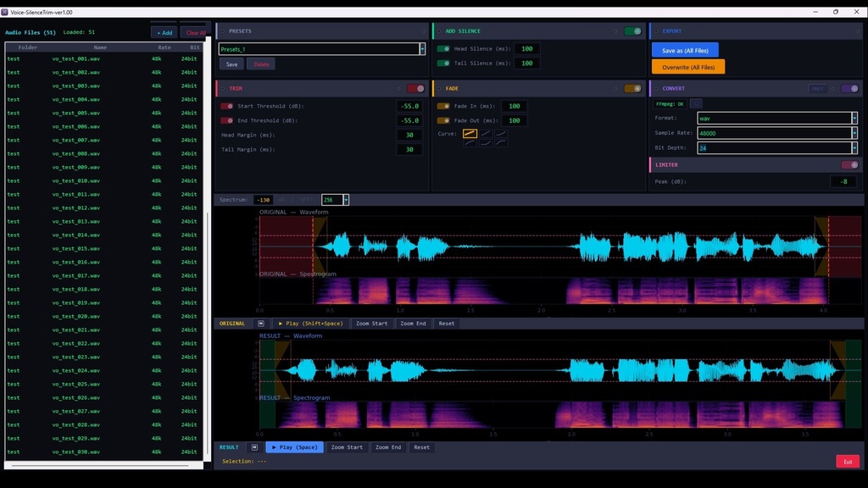Click Overwrite (All Files)
Screen dimensions: 868x488
coord(688,67)
